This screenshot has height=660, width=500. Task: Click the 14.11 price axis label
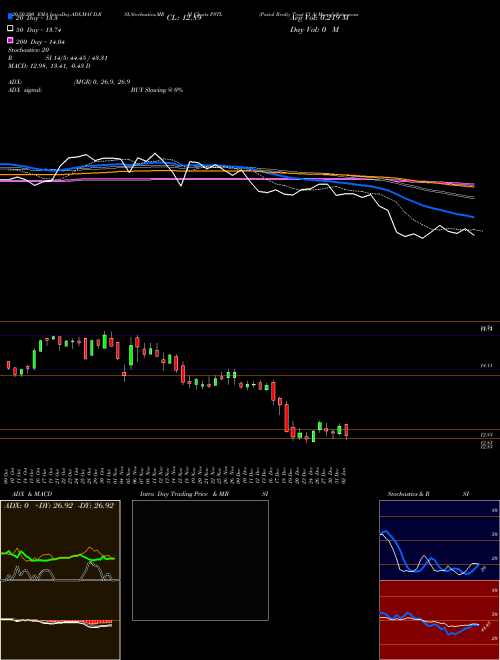tap(487, 366)
